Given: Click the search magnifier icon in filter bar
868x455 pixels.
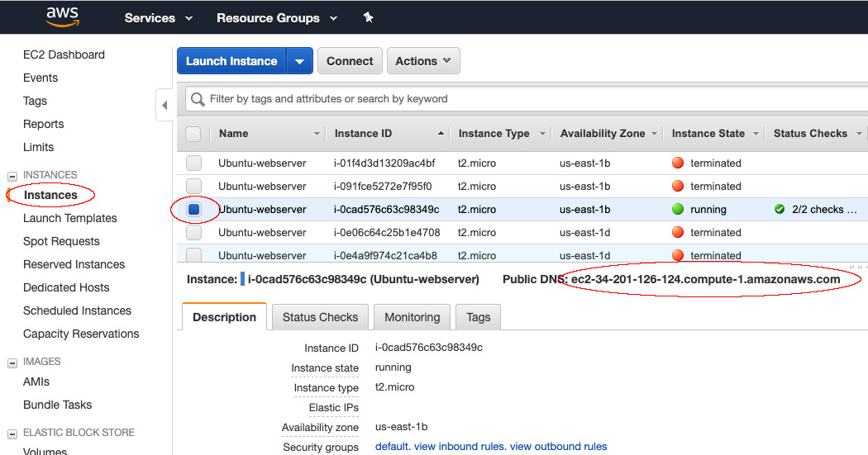Looking at the screenshot, I should click(198, 99).
